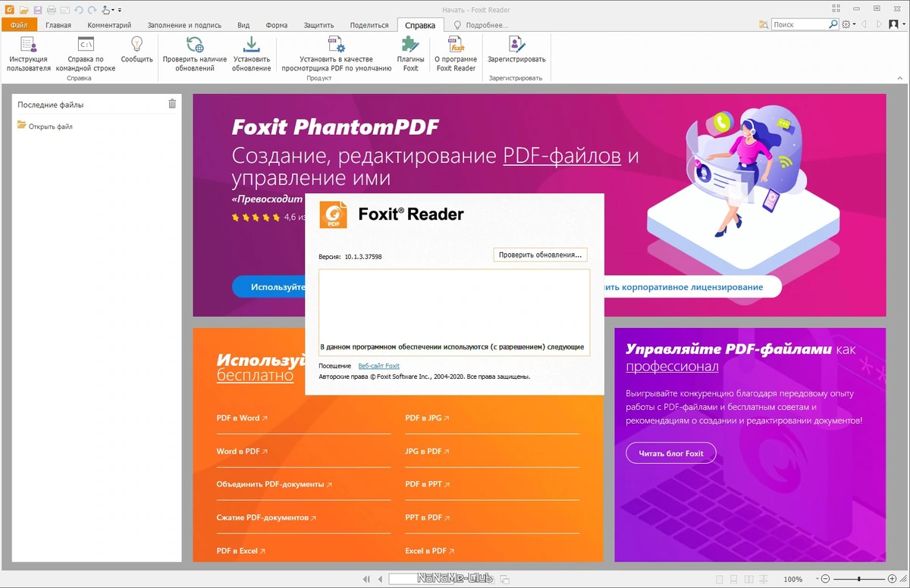The width and height of the screenshot is (910, 588).
Task: Click the hand touch-mode icon in quick access toolbar
Action: (106, 10)
